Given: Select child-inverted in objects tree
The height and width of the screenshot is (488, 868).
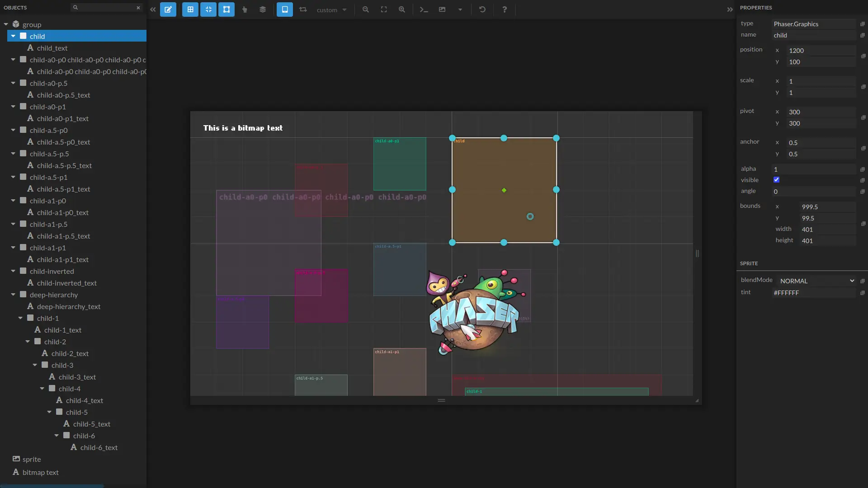Looking at the screenshot, I should click(52, 271).
